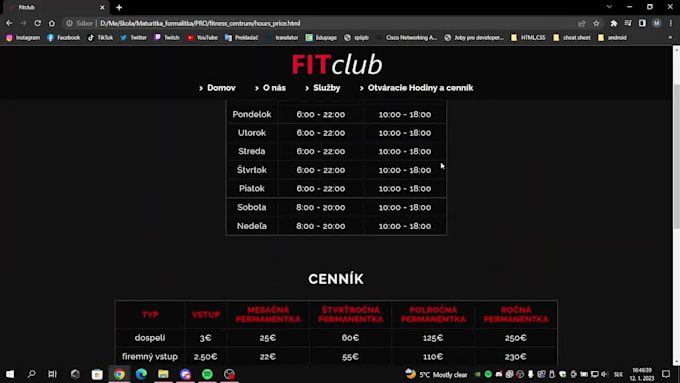Viewport: 680px width, 383px height.
Task: Open the Twitter bookmark
Action: click(134, 38)
